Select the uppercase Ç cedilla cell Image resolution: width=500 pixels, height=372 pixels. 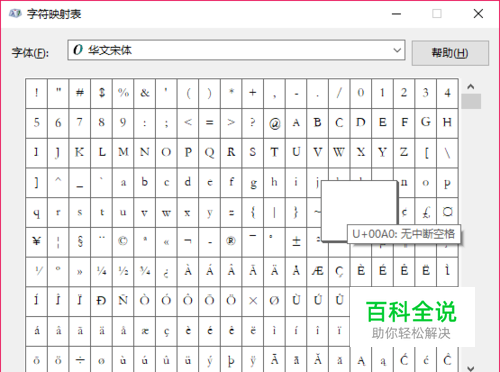[x=339, y=271]
